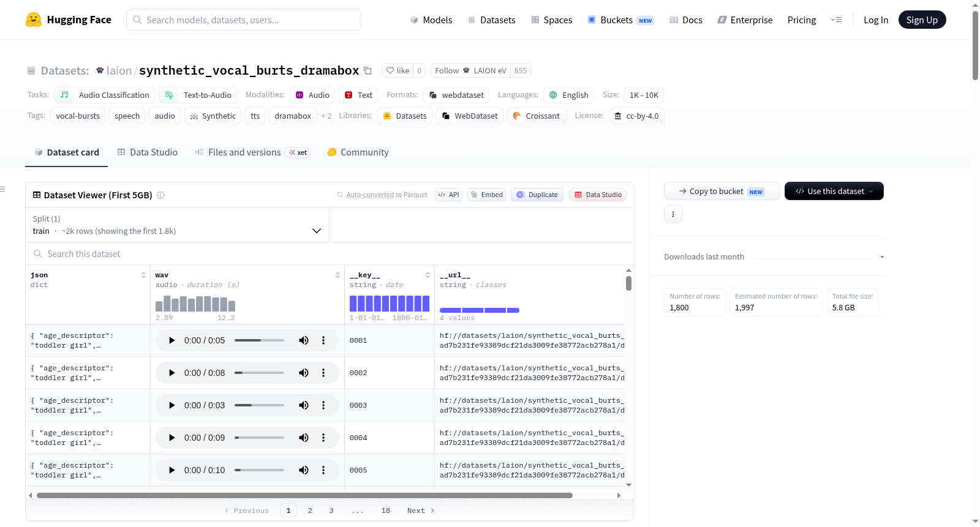Duplicate this dataset

(x=537, y=195)
